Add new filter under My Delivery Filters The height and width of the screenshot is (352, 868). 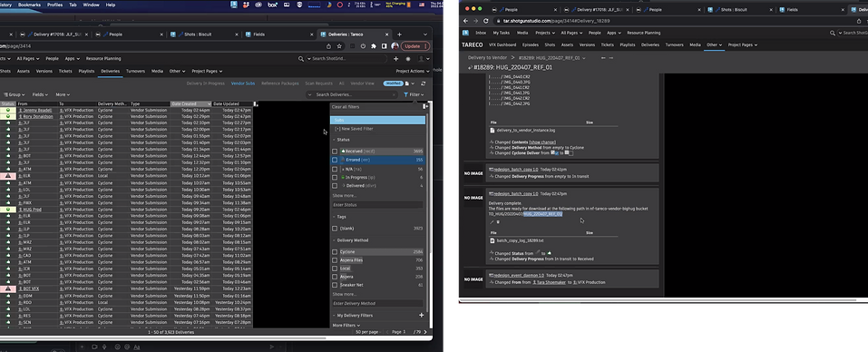pos(421,315)
